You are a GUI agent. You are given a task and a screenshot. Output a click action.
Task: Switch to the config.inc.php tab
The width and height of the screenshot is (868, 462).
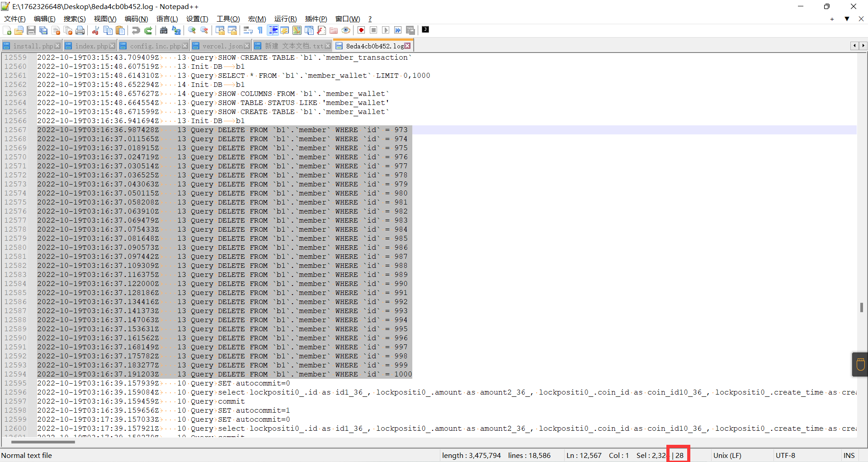[x=155, y=46]
